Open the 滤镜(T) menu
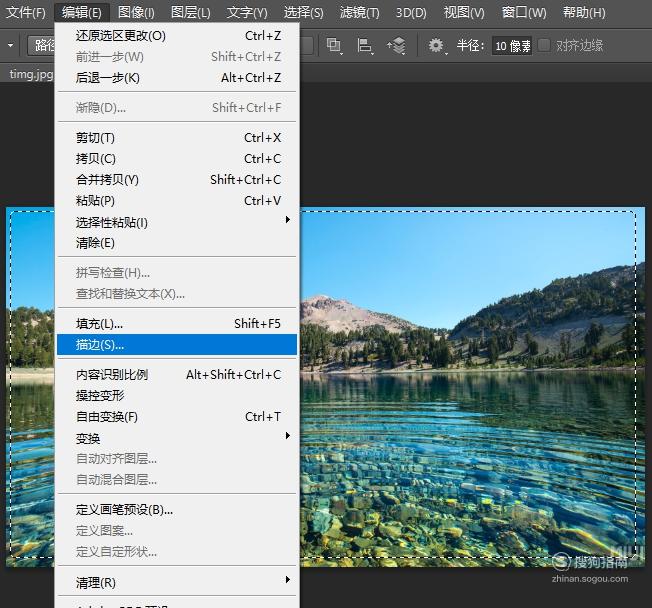The image size is (652, 608). [359, 12]
